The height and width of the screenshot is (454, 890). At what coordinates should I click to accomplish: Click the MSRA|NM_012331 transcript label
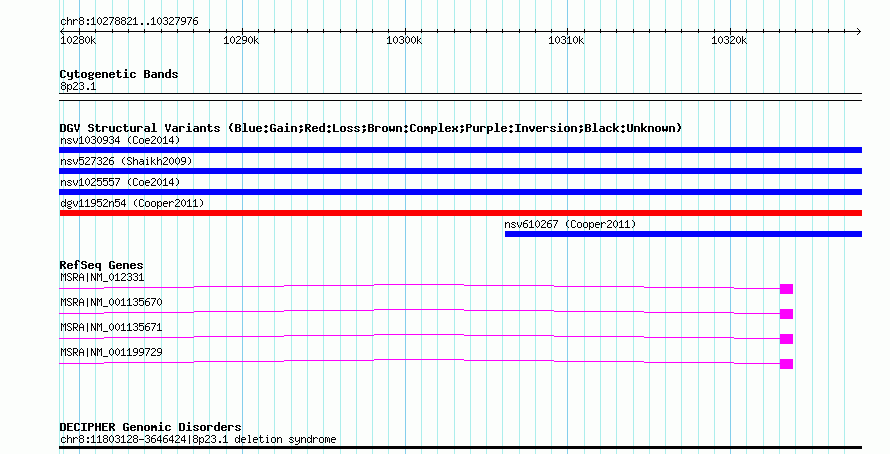pyautogui.click(x=102, y=278)
